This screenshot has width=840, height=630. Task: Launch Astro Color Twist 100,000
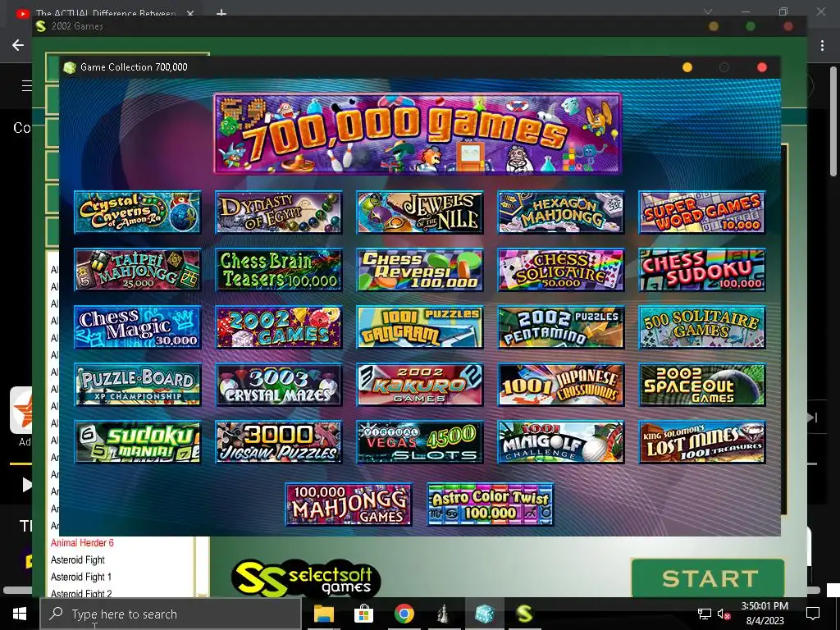(x=491, y=504)
